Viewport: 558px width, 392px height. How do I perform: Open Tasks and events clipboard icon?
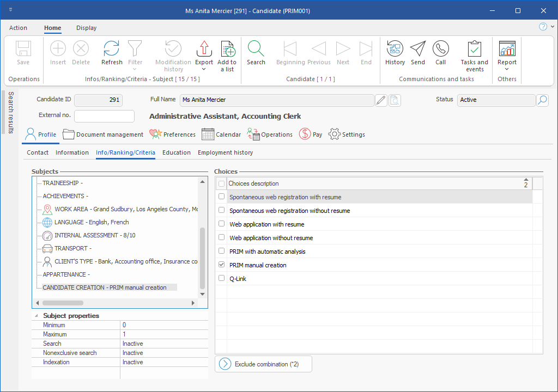[474, 50]
